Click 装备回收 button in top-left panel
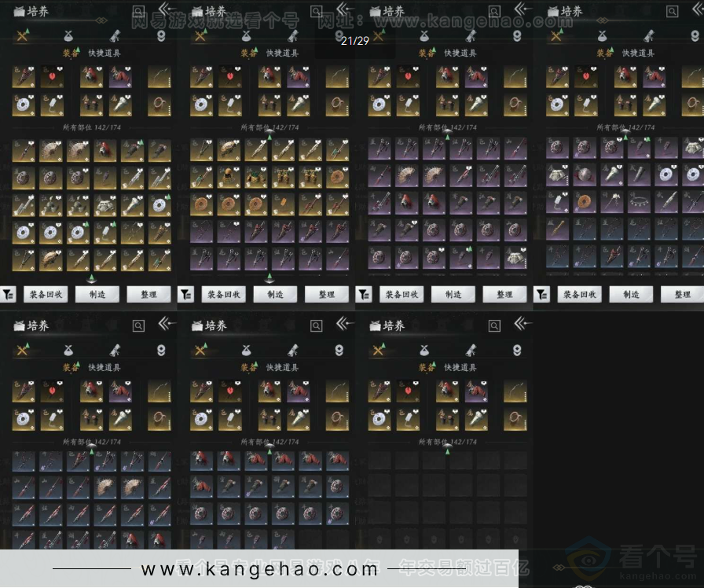Image resolution: width=704 pixels, height=588 pixels. point(46,295)
